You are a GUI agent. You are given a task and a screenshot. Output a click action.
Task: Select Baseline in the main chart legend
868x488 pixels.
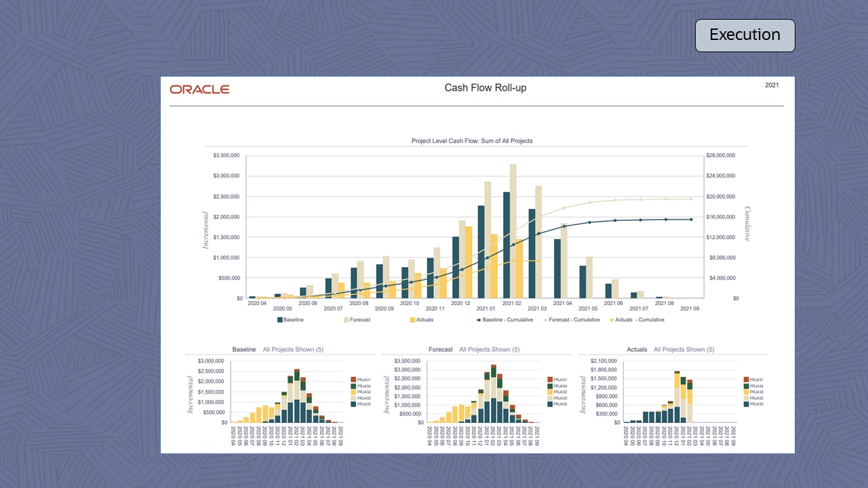click(290, 320)
